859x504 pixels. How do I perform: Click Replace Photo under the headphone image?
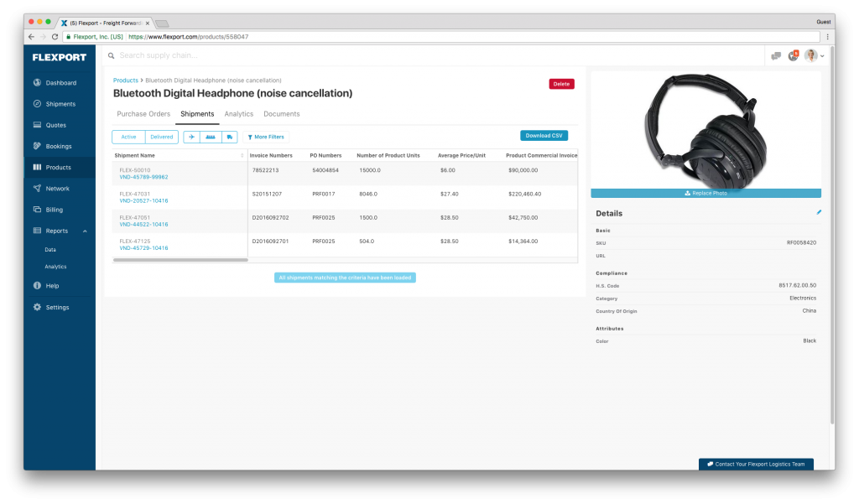pyautogui.click(x=705, y=194)
